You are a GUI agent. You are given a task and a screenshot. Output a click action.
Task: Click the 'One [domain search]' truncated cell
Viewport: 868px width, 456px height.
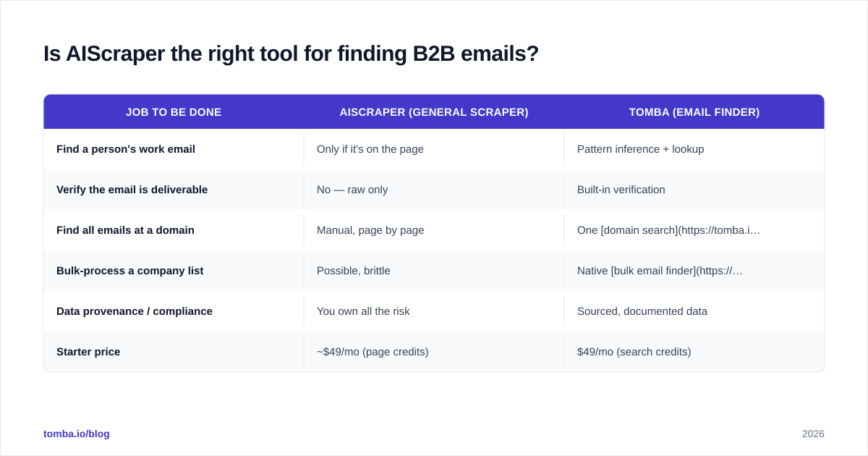click(694, 230)
